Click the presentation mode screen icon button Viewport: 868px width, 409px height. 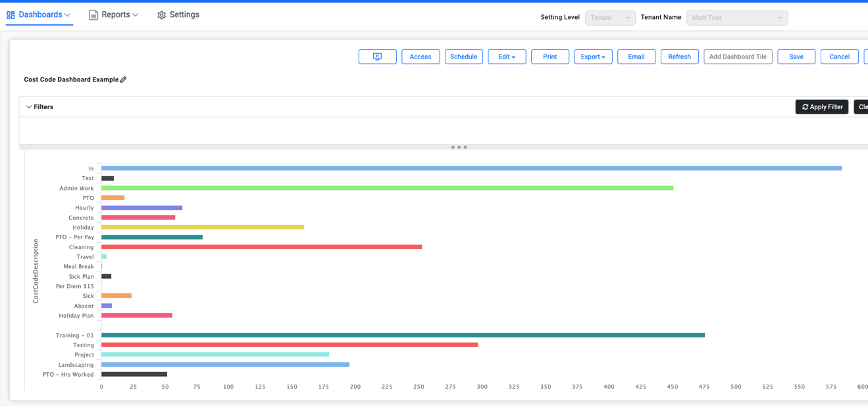[x=377, y=57]
